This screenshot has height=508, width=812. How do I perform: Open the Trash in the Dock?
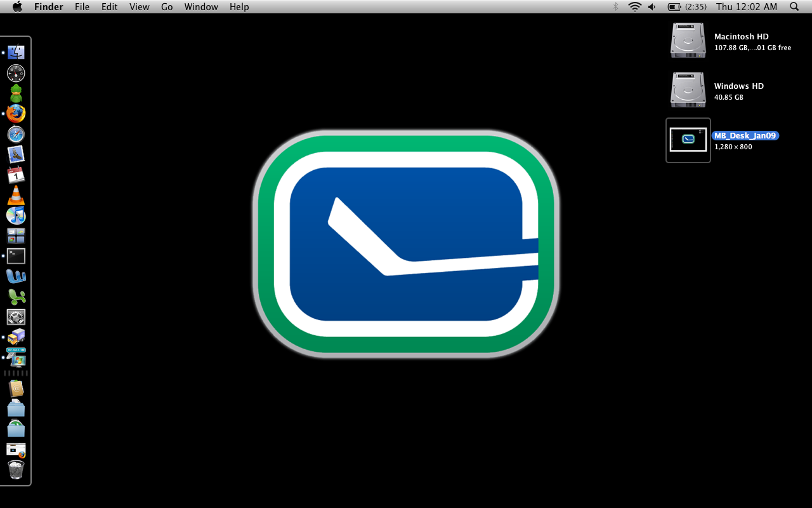[16, 470]
